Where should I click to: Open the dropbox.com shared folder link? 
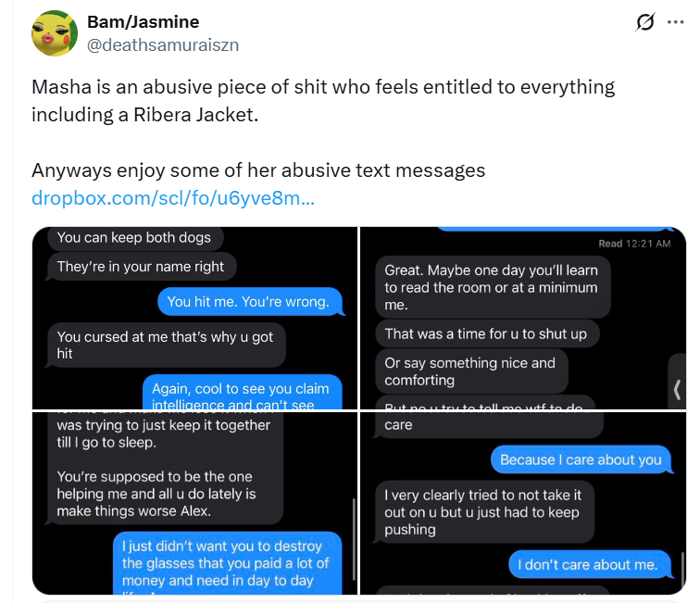tap(173, 197)
